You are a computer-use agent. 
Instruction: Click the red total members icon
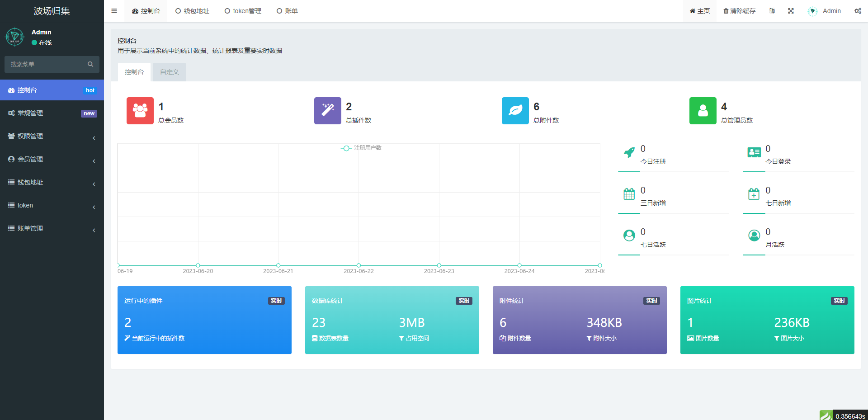tap(140, 111)
